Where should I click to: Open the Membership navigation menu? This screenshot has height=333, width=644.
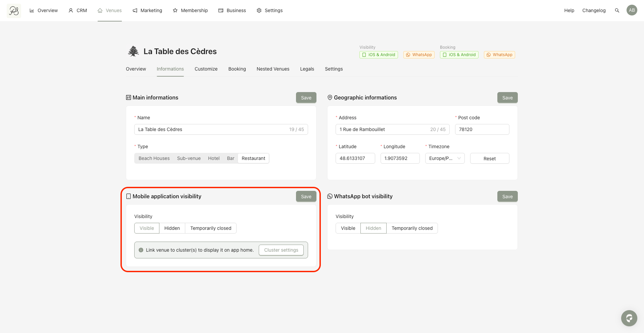[190, 10]
